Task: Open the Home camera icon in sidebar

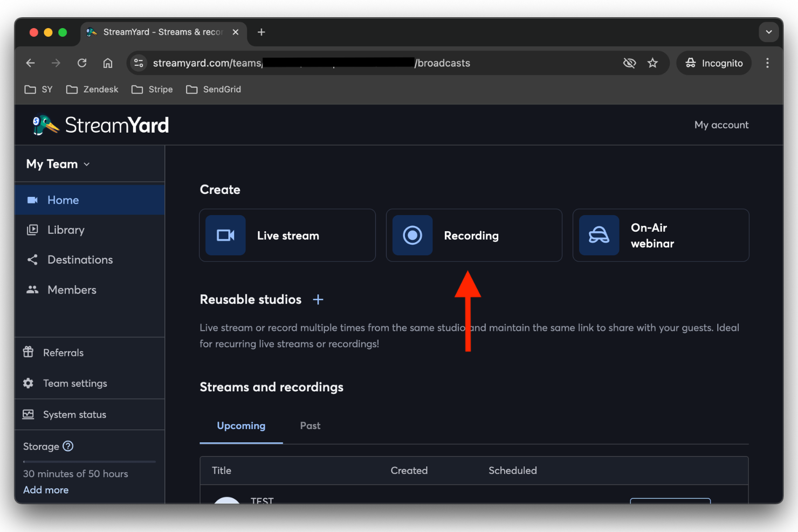Action: [32, 200]
